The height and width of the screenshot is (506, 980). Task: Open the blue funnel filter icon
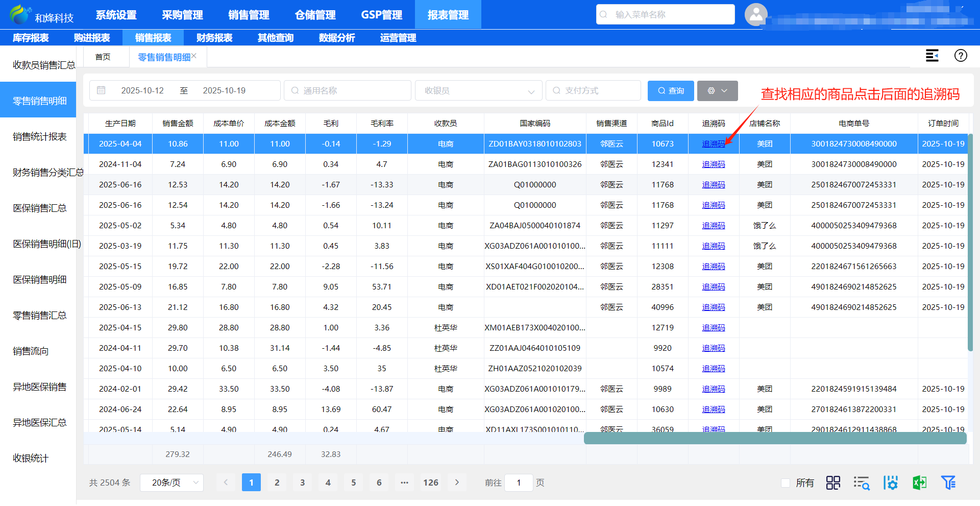(x=948, y=483)
